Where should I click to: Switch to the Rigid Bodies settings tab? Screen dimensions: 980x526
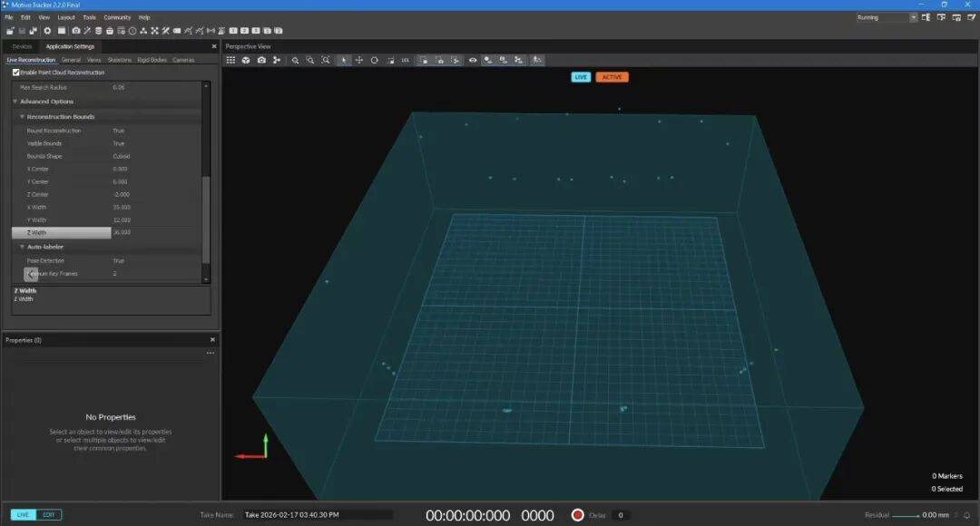pyautogui.click(x=152, y=60)
